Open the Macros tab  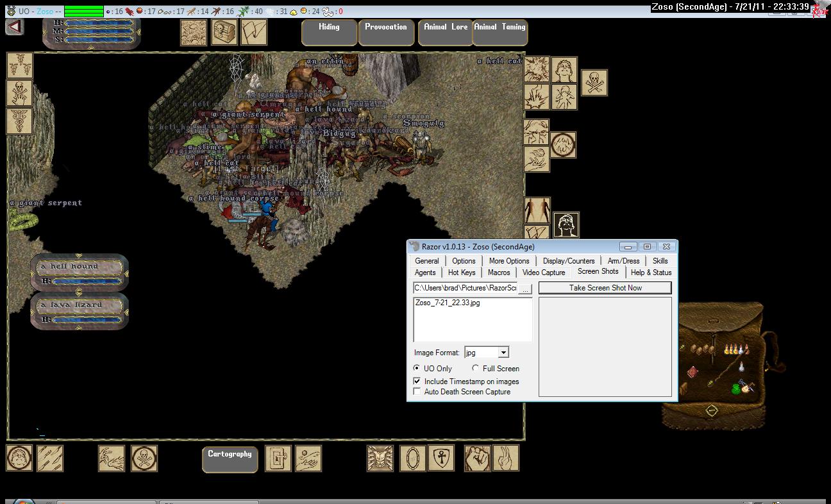499,273
